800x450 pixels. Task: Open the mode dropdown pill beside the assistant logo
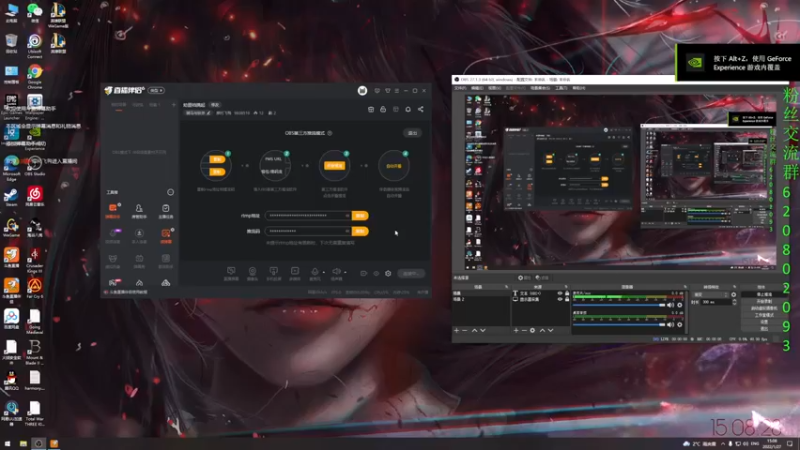tap(156, 90)
